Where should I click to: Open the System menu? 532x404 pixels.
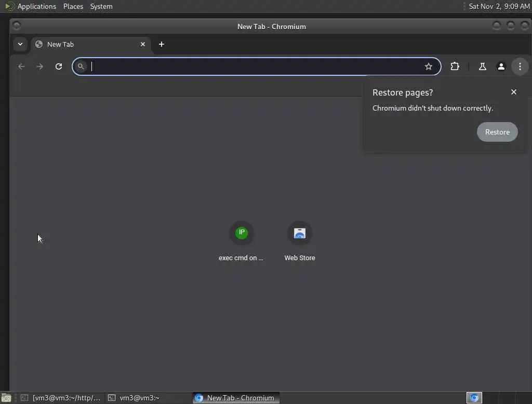click(x=101, y=6)
